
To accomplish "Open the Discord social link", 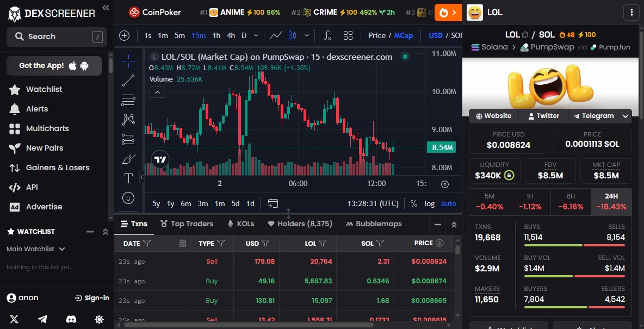I will 71,319.
